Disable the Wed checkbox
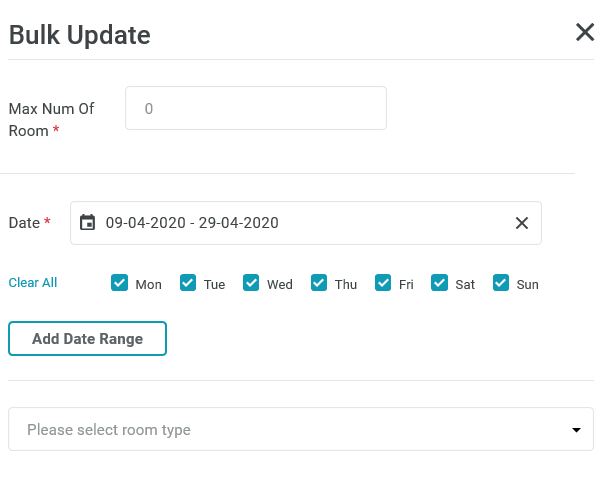Screen dimensions: 602x478 (x=251, y=283)
